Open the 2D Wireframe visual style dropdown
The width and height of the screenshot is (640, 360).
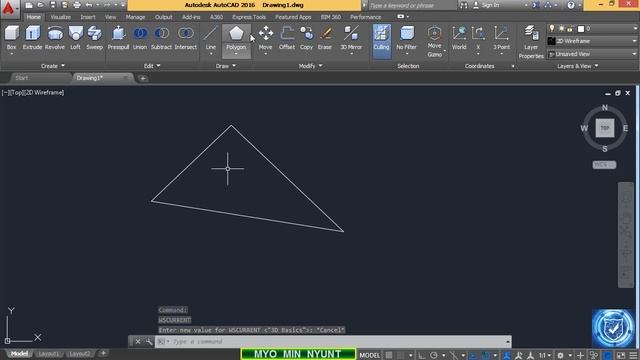(634, 41)
